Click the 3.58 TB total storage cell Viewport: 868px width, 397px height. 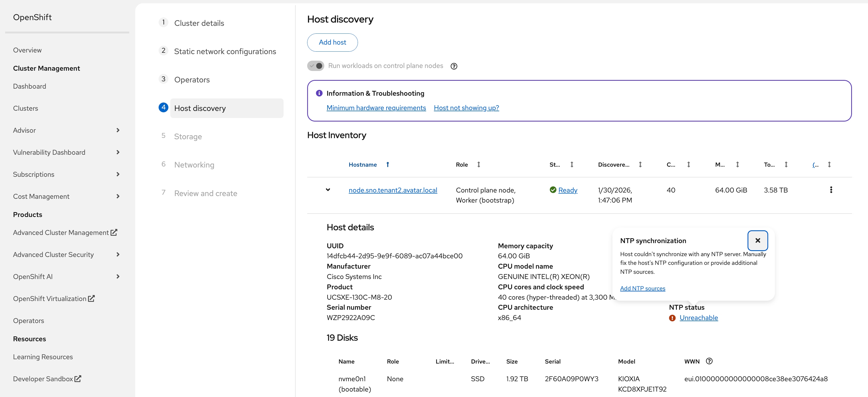(776, 190)
